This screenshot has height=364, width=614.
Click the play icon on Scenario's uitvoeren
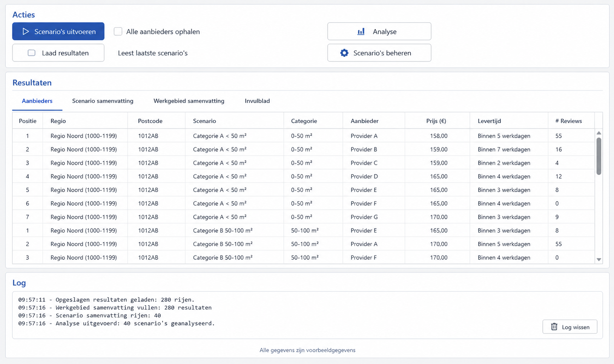click(x=26, y=32)
